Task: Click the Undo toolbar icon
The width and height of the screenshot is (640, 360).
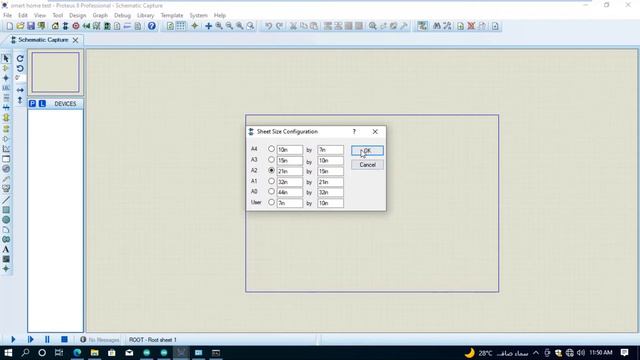Action: point(268,26)
